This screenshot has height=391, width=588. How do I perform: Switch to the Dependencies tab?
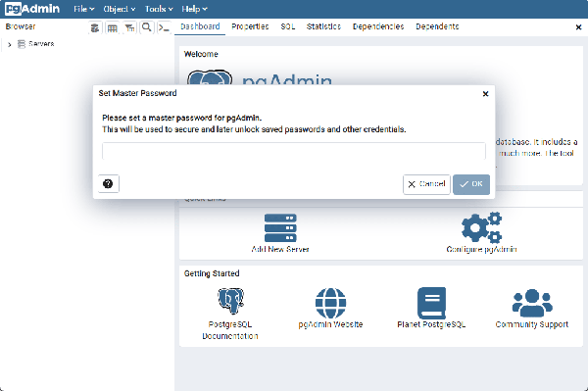click(378, 26)
